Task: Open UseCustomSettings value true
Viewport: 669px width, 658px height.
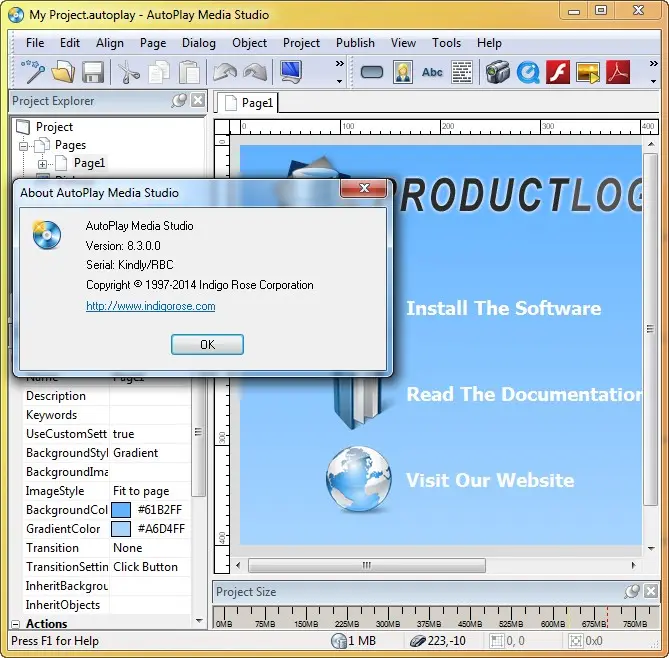Action: [150, 434]
